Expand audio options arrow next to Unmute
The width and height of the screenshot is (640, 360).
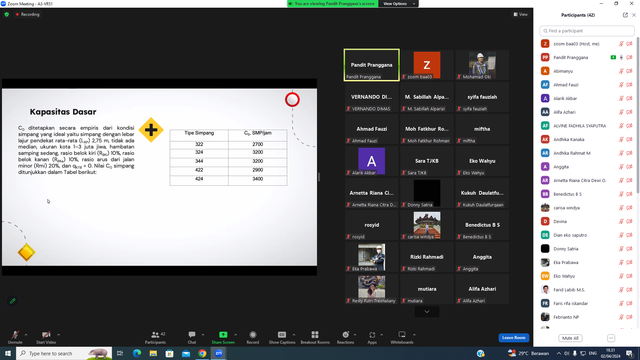(26, 335)
